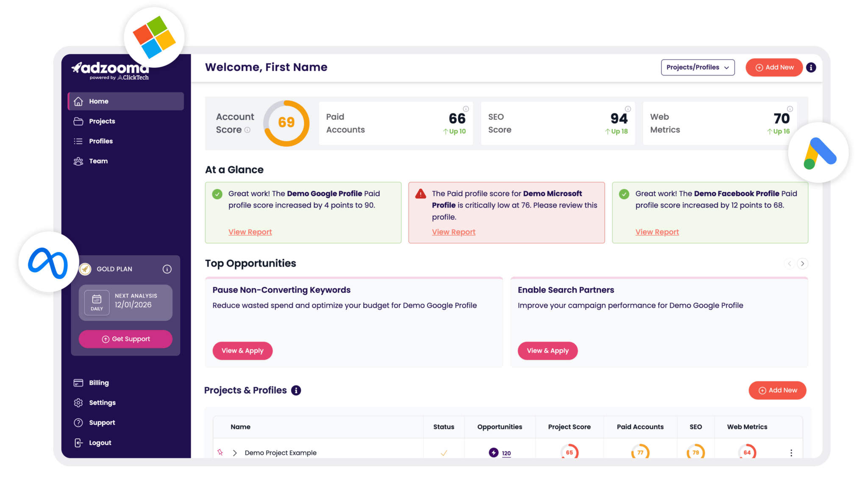This screenshot has height=481, width=868.
Task: Click the Account Score info icon
Action: (x=248, y=130)
